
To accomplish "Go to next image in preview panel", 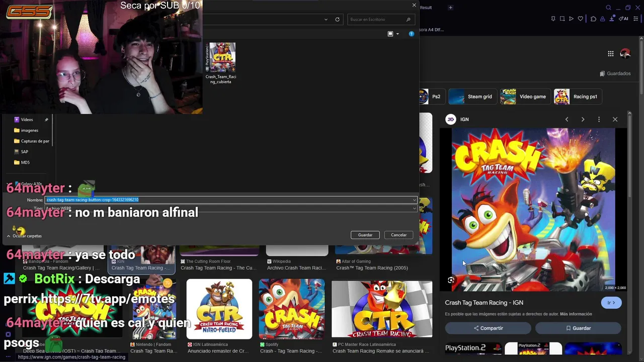I will 583,120.
